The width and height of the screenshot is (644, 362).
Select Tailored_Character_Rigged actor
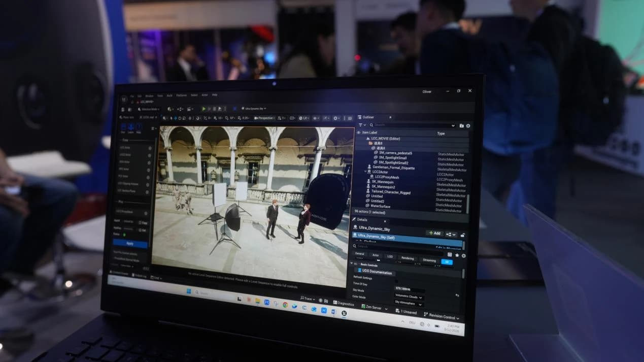pos(391,192)
